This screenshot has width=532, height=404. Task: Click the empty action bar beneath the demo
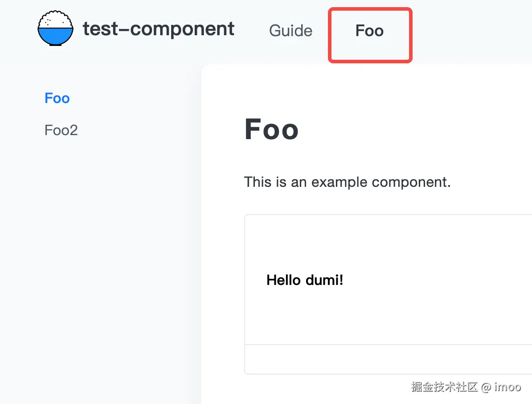coord(388,359)
